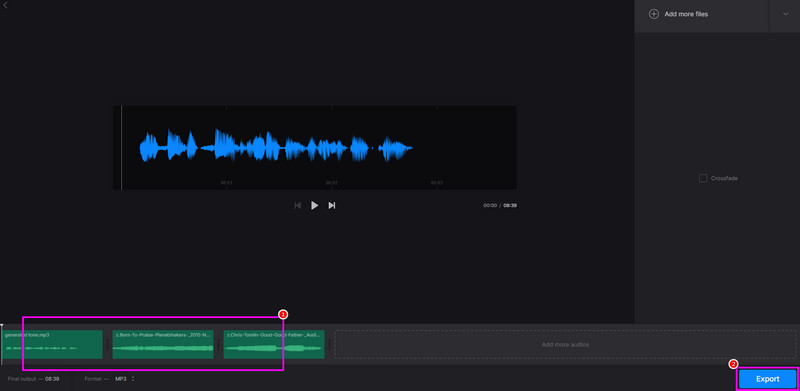Click the handle after the Chris-Tomlin clip
This screenshot has width=800, height=391.
(330, 345)
